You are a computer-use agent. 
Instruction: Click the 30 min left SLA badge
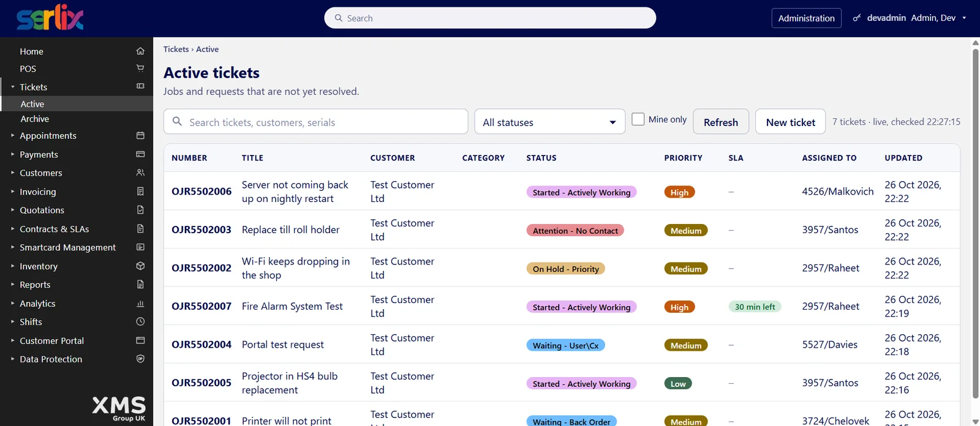click(755, 307)
